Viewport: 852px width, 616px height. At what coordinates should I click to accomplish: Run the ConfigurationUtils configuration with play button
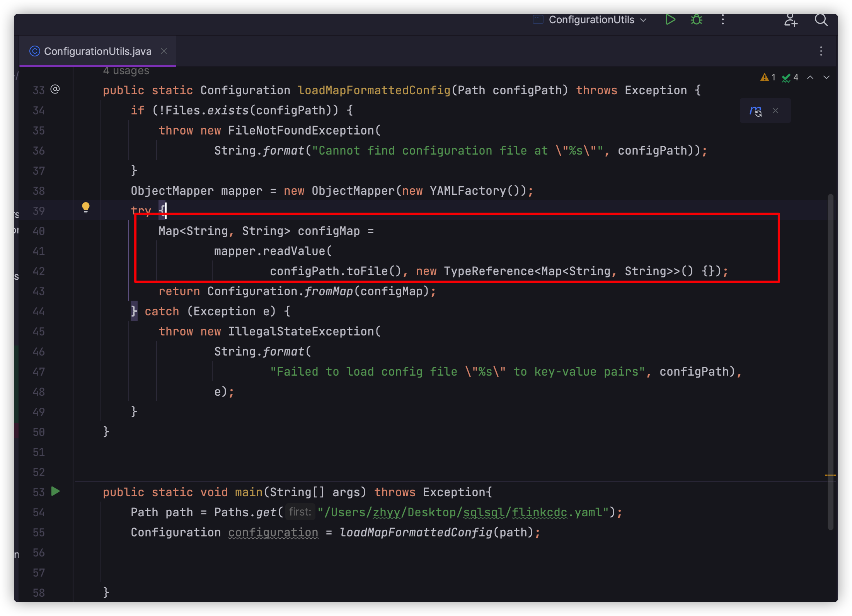(670, 19)
